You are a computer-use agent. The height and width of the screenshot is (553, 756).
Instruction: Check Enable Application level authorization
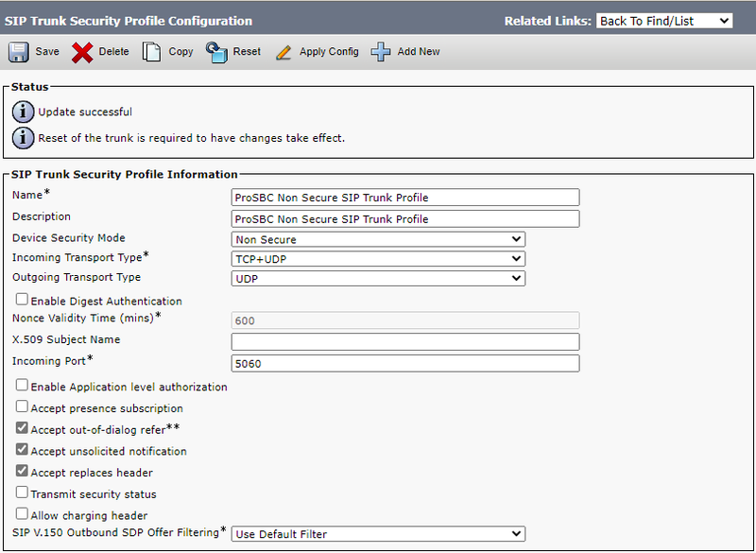(x=22, y=386)
